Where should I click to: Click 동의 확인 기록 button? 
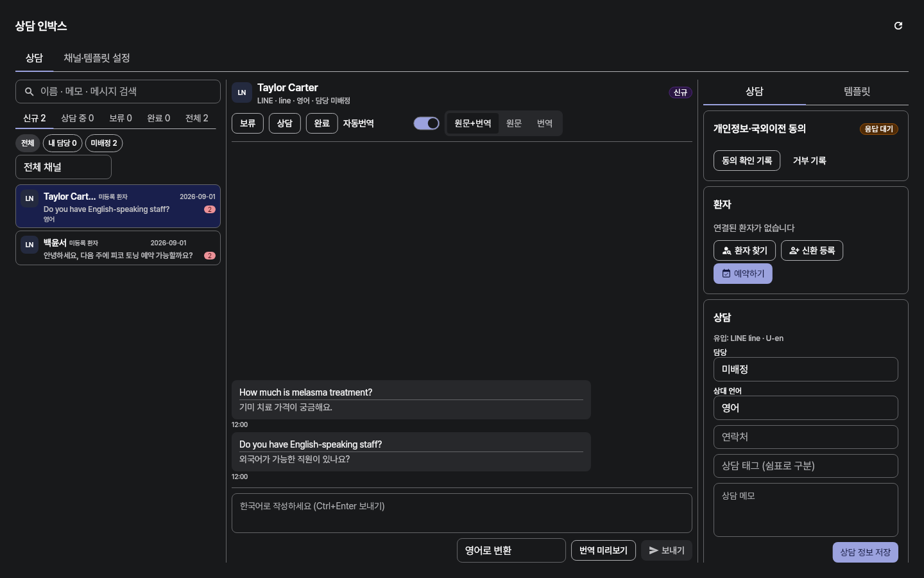coord(747,161)
